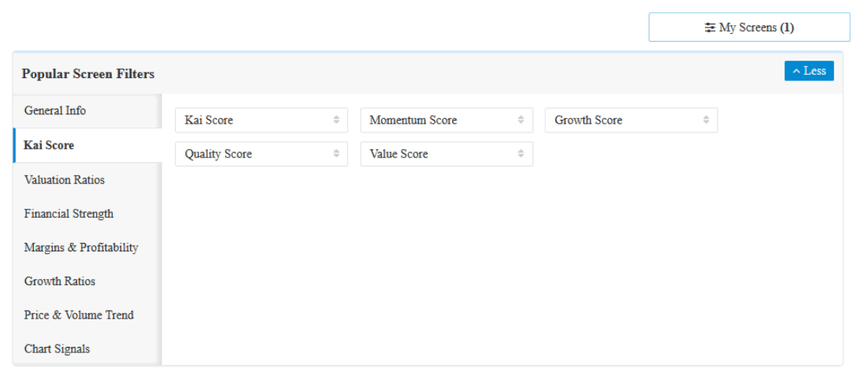Select the Kai Score sidebar tab
Screen dimensions: 868x387
point(49,145)
